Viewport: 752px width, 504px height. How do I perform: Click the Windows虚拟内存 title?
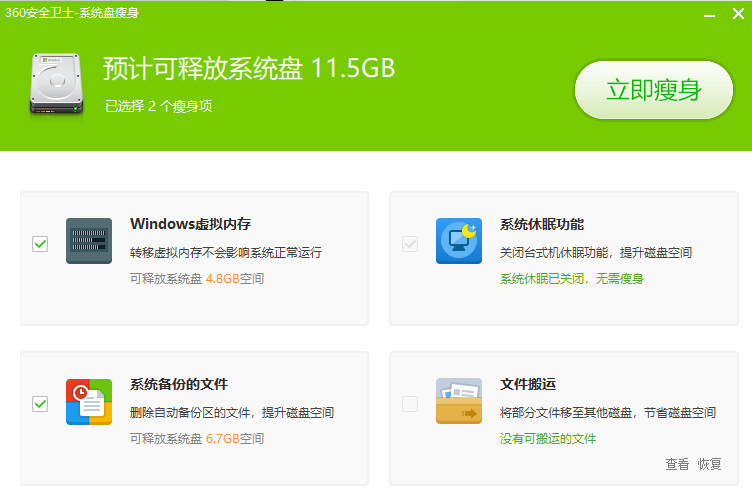click(190, 224)
